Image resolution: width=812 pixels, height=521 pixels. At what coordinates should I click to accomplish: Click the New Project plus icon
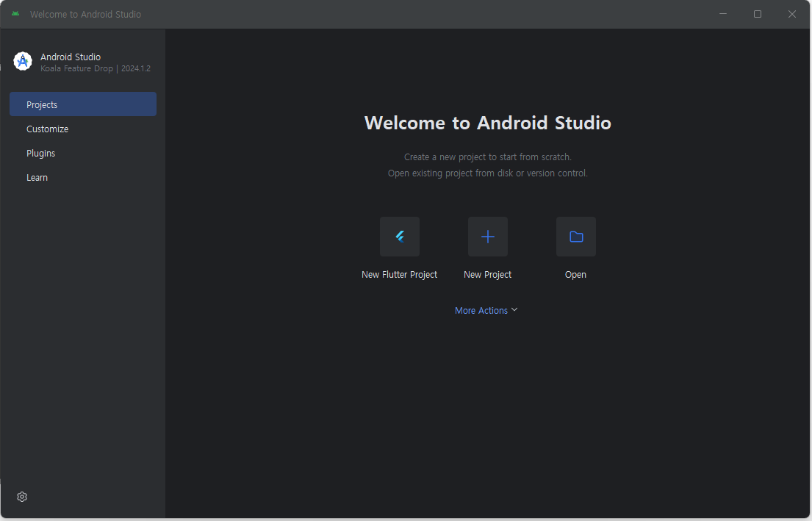pyautogui.click(x=487, y=237)
